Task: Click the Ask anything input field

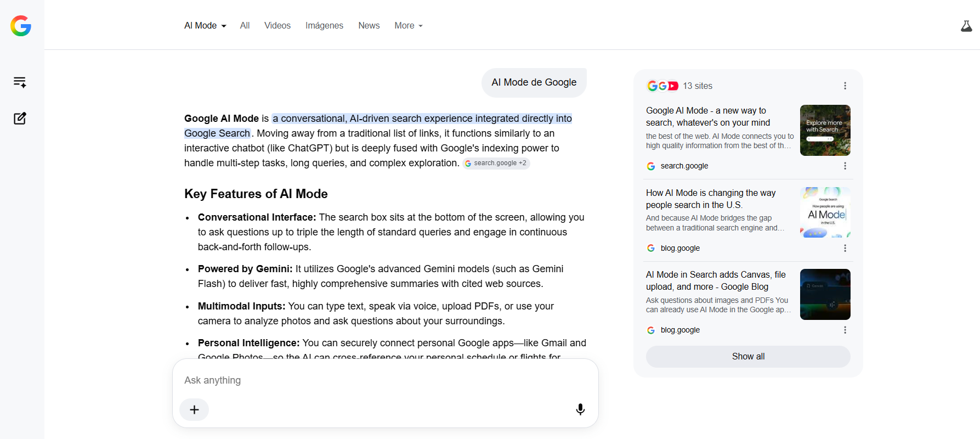Action: coord(385,380)
